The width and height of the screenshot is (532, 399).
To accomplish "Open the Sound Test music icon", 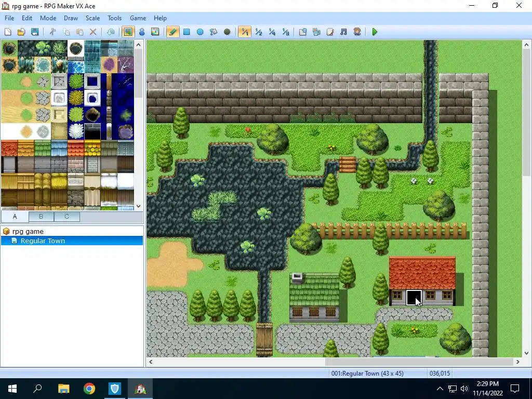I will pos(344,32).
